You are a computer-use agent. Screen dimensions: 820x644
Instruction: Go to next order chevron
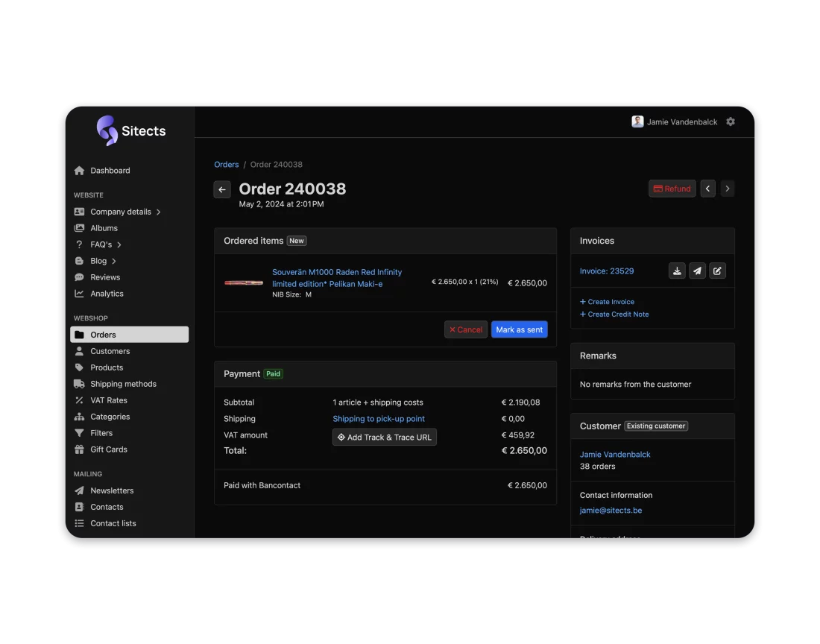(728, 189)
